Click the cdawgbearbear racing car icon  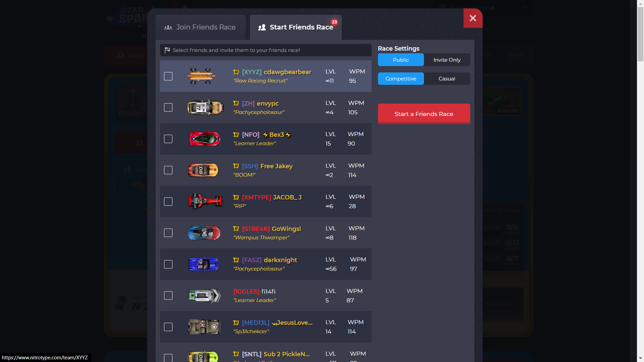202,76
